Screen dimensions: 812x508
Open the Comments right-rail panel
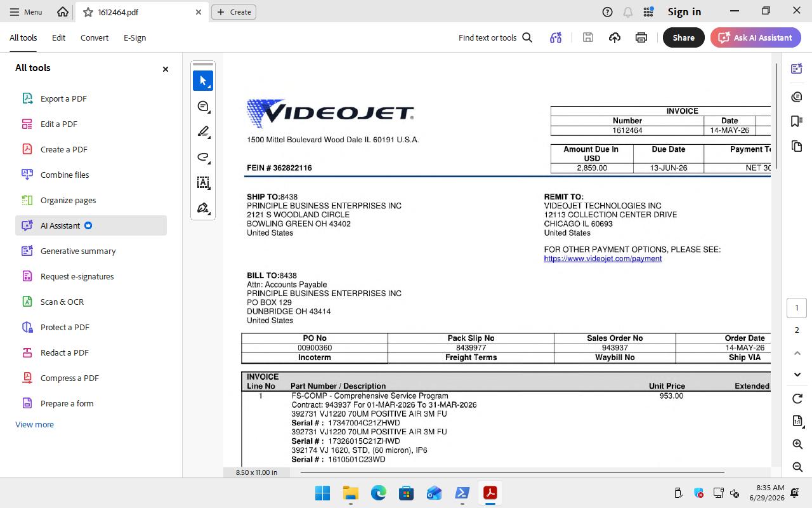[x=797, y=97]
